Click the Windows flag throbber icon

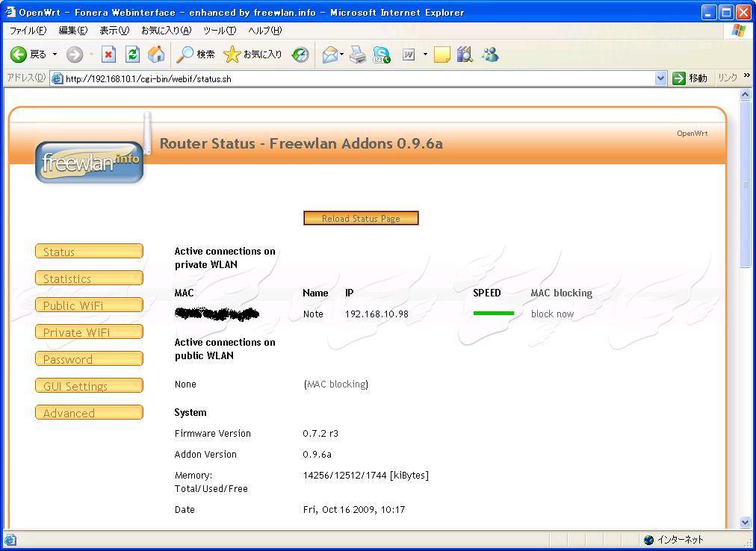click(x=739, y=31)
